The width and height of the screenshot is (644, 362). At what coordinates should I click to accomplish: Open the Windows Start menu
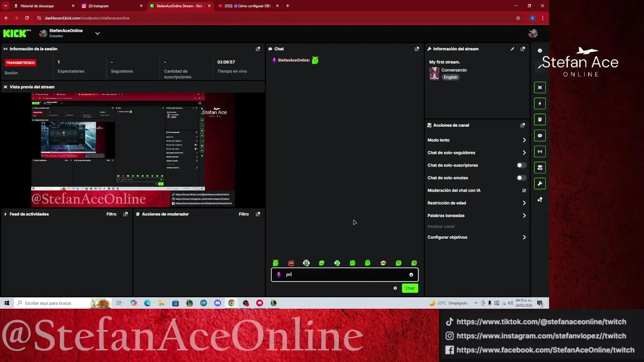(7, 303)
